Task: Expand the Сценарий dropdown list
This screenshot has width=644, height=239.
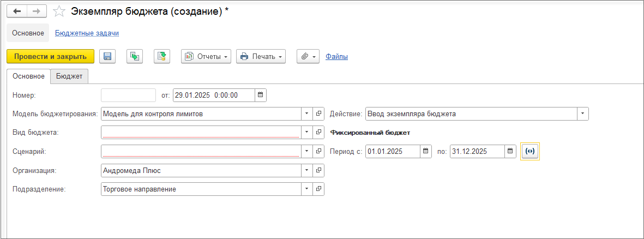Action: pos(306,151)
